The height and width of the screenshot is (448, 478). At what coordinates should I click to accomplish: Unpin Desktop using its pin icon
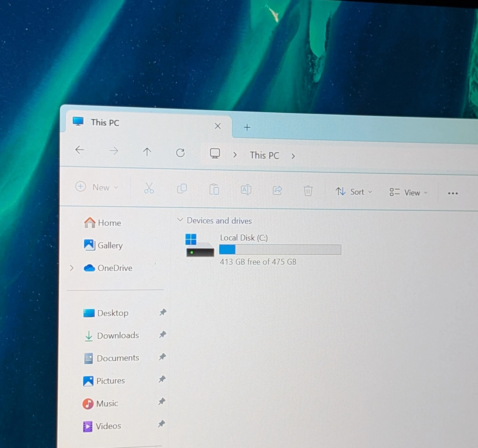pos(163,312)
